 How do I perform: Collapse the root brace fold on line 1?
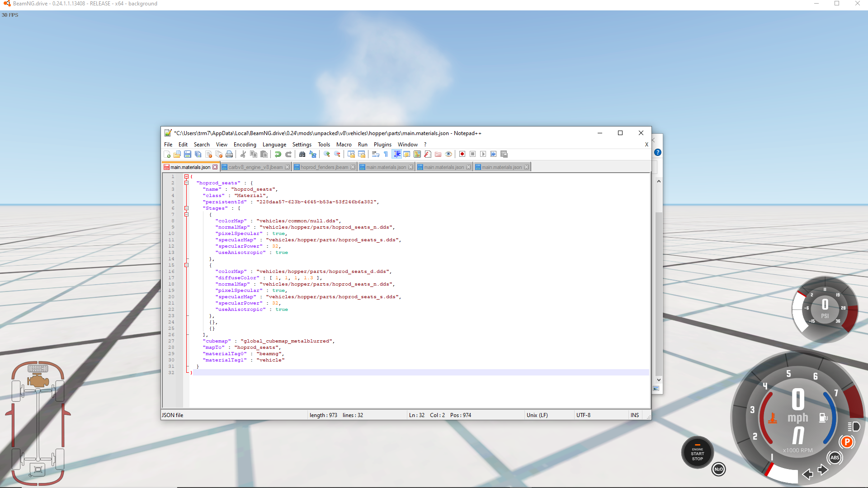tap(186, 177)
